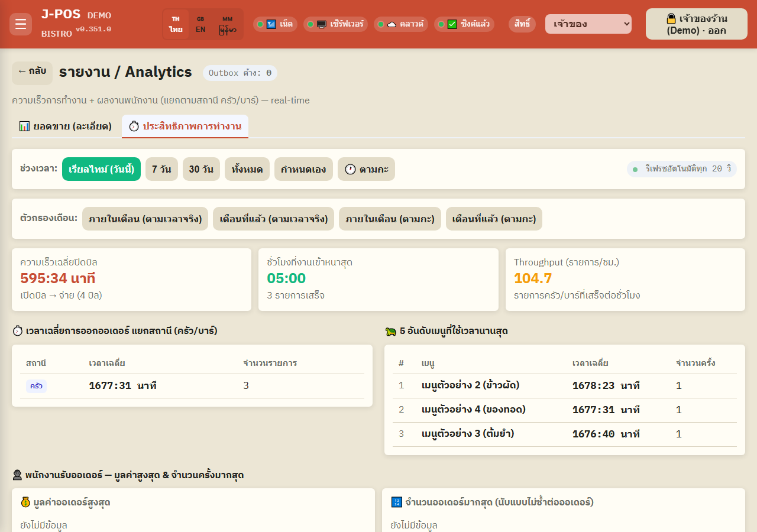Select ตามกะ shift range with clock icon

pyautogui.click(x=366, y=169)
